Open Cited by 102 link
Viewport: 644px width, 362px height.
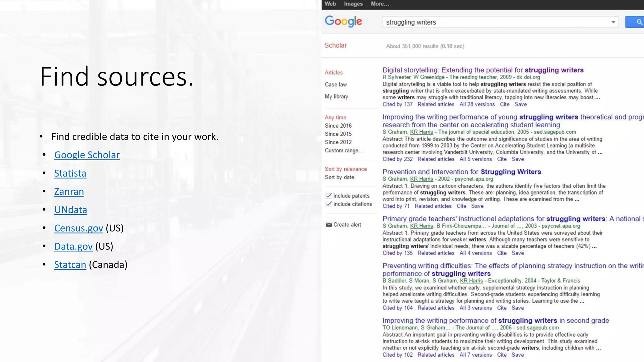(397, 355)
